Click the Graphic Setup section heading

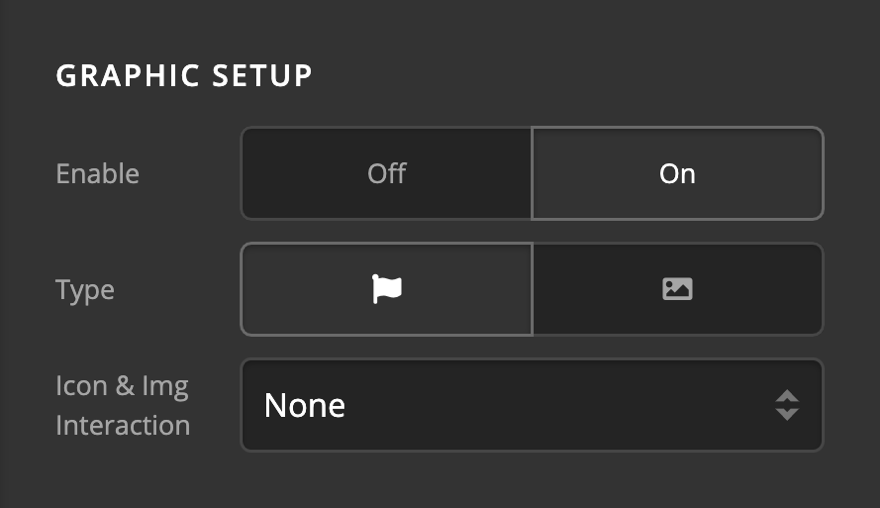[x=184, y=76]
